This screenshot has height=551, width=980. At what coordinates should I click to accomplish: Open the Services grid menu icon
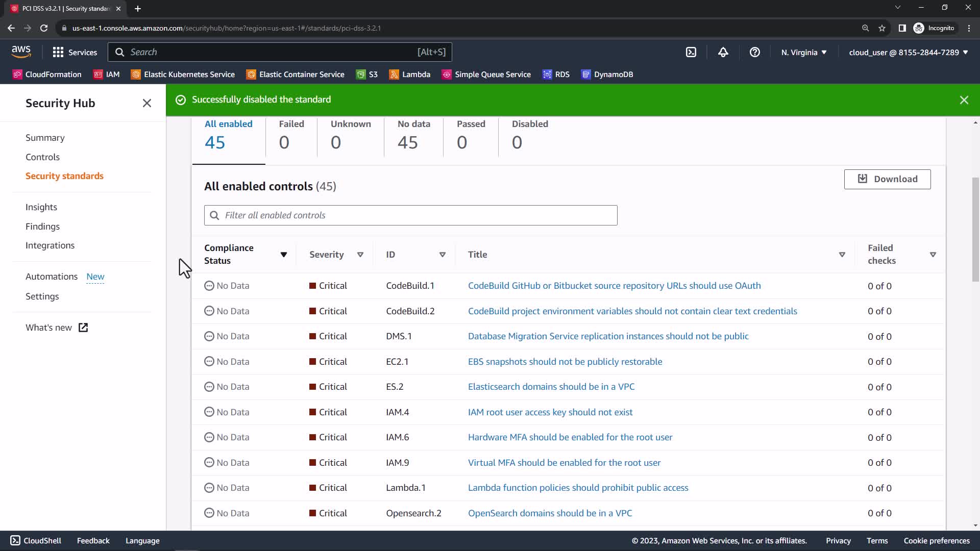pyautogui.click(x=58, y=52)
